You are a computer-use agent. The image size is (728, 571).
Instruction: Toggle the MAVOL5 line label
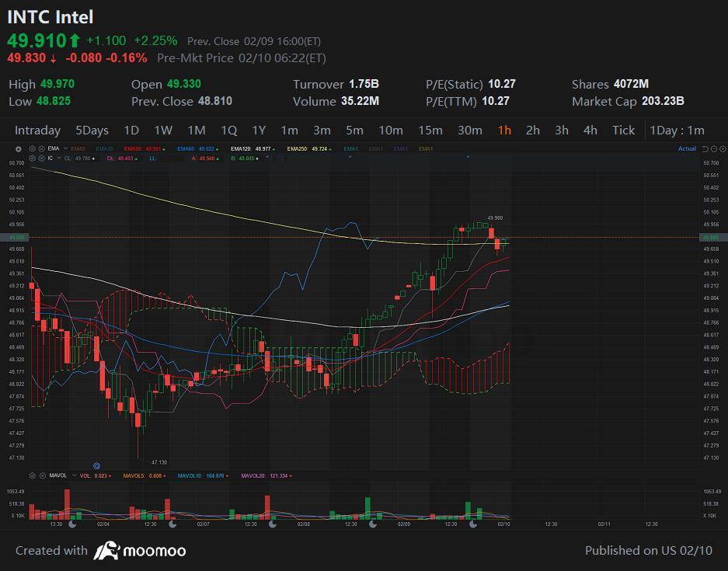tap(145, 475)
